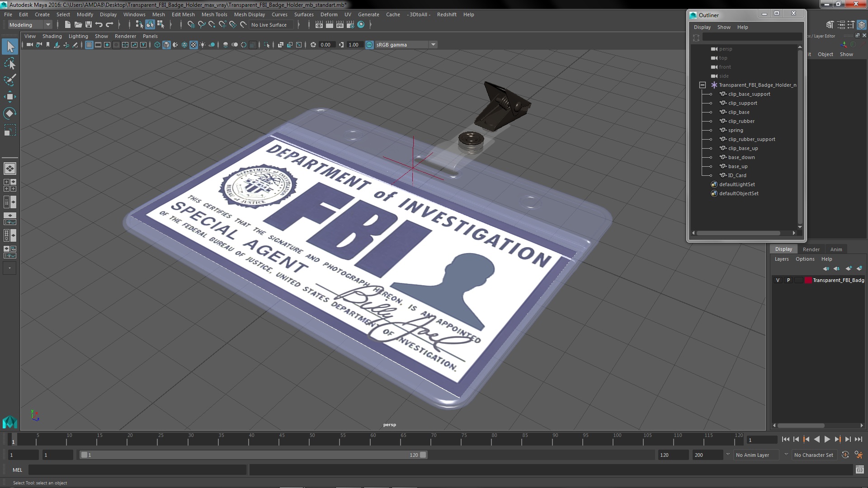Click the Redo arrow icon

pyautogui.click(x=109, y=25)
